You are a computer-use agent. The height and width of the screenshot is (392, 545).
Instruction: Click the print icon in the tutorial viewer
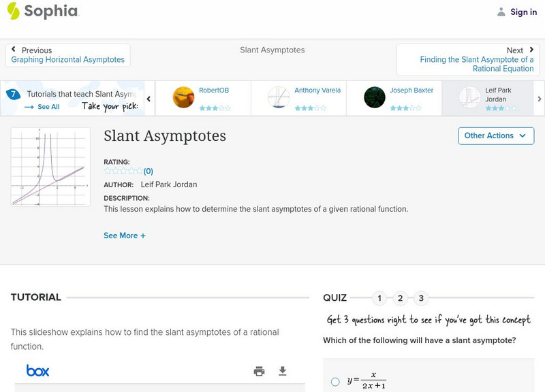[x=259, y=371]
